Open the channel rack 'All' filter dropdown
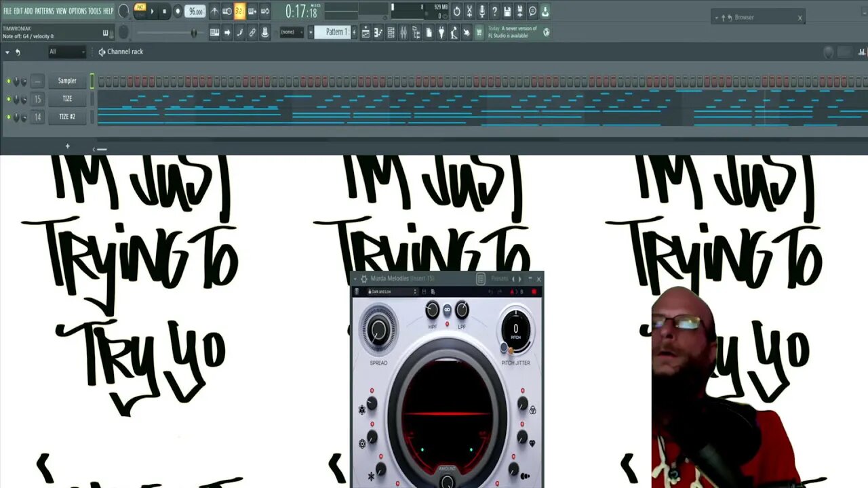The height and width of the screenshot is (488, 868). 66,52
